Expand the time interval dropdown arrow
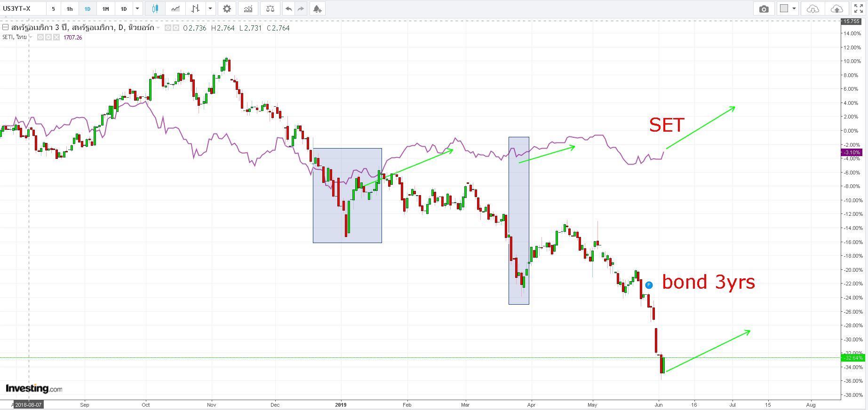This screenshot has width=868, height=410. tap(137, 8)
